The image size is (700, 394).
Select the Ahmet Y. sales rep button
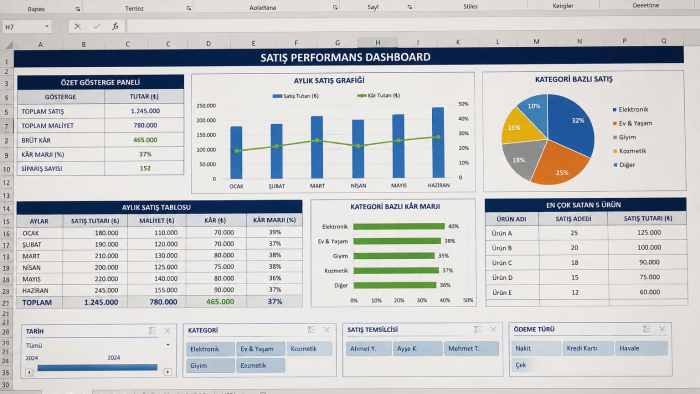(x=369, y=348)
